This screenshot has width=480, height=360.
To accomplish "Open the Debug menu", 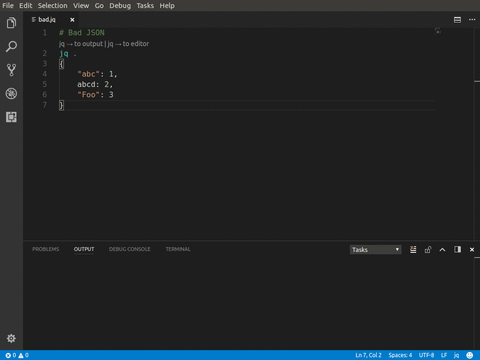I will pyautogui.click(x=120, y=6).
